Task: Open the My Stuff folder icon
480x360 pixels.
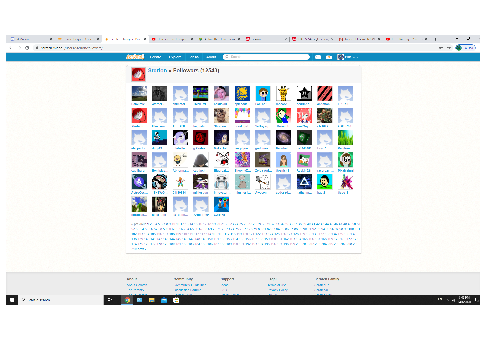Action: click(x=329, y=57)
